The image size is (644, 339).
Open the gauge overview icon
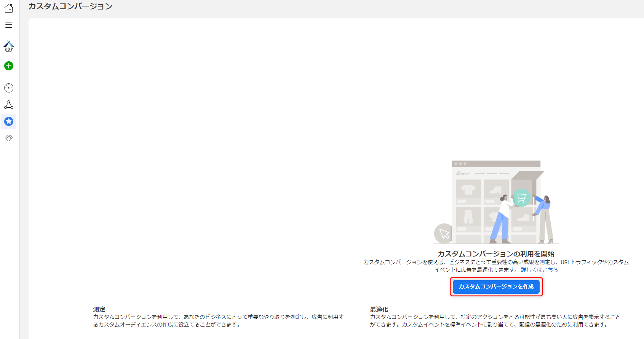click(9, 88)
